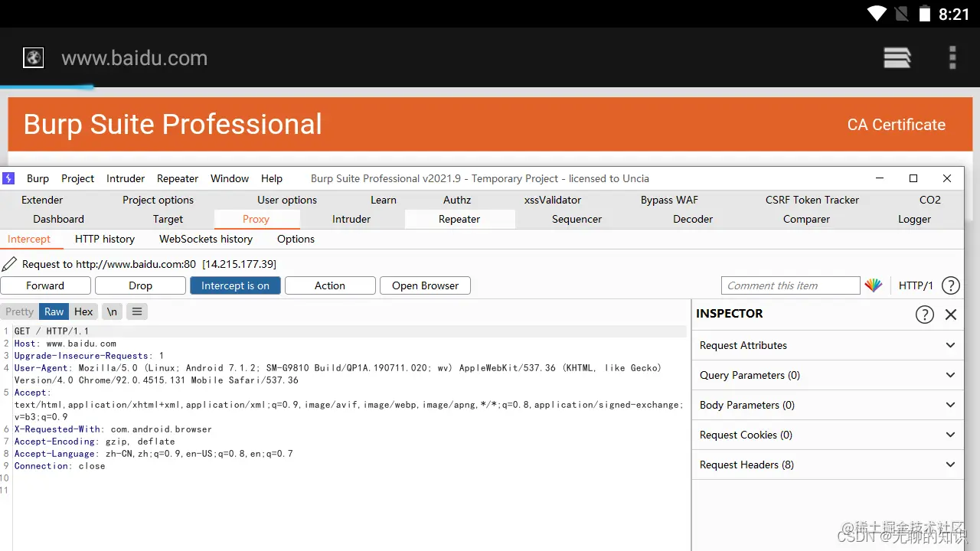
Task: Expand Request Attributes section
Action: (x=828, y=345)
